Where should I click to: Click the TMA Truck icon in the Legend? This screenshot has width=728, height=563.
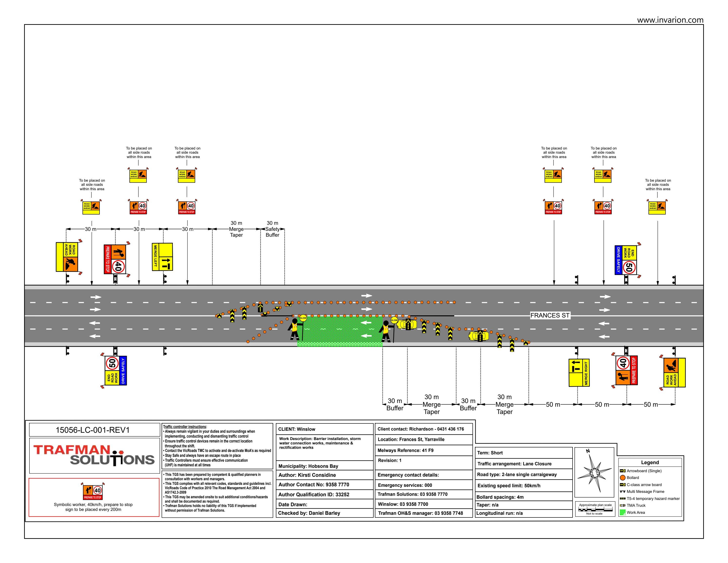coord(622,506)
